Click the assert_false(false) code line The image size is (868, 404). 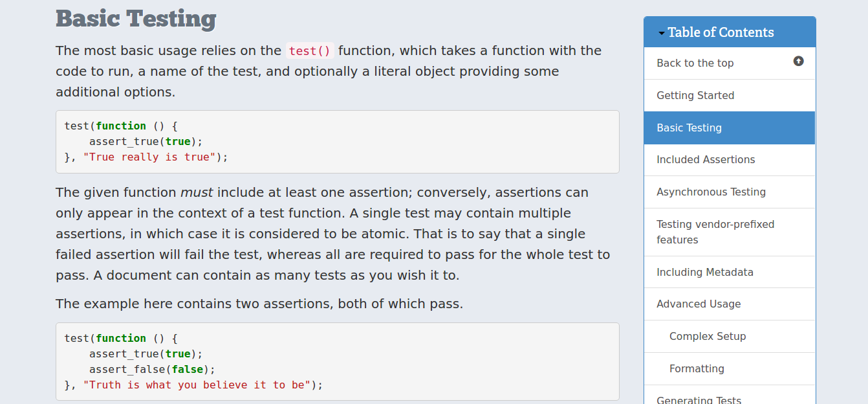[152, 370]
